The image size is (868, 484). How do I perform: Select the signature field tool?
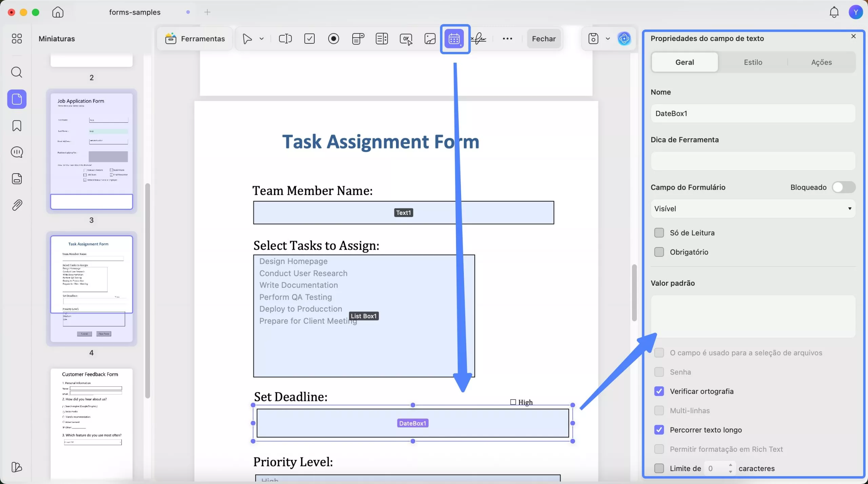pos(478,39)
